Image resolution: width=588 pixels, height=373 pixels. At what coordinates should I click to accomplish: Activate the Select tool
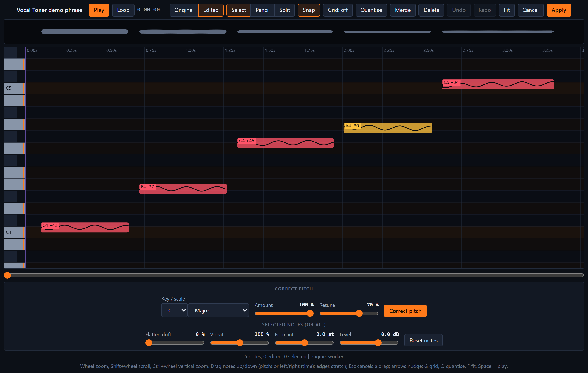[x=239, y=10]
